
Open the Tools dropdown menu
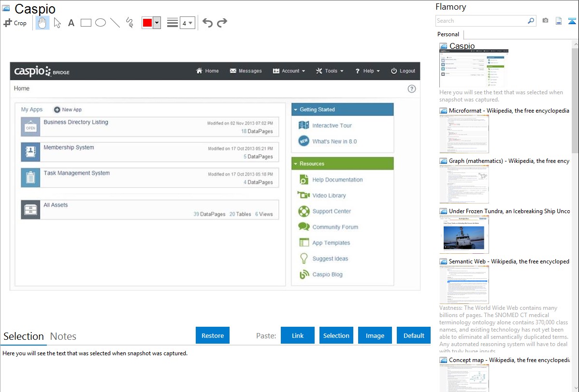(x=330, y=71)
